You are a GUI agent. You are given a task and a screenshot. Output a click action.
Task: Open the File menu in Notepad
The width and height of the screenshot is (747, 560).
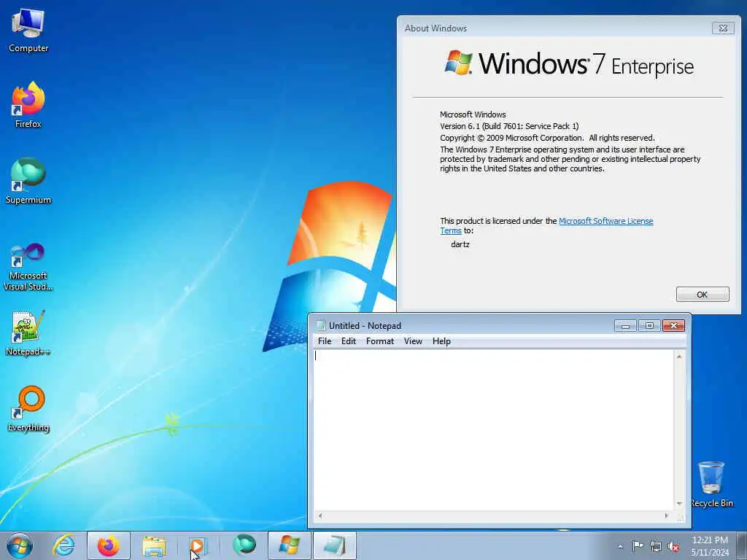click(x=325, y=341)
